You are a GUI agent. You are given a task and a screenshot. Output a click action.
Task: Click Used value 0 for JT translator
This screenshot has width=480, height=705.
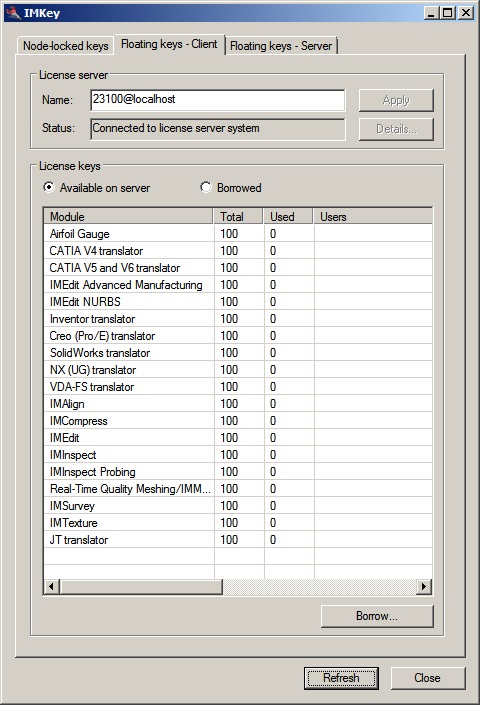273,540
